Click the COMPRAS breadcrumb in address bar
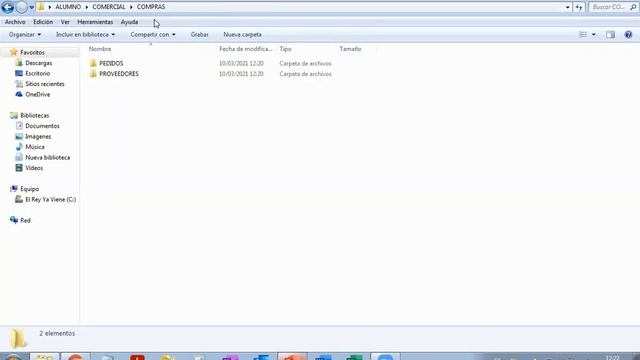The width and height of the screenshot is (640, 360). tap(151, 7)
